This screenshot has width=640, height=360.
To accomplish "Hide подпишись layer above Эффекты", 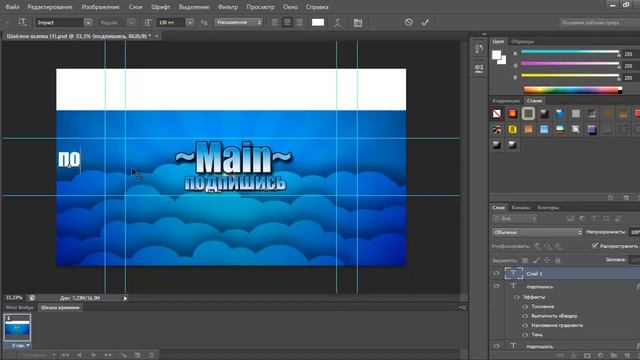I will 496,286.
